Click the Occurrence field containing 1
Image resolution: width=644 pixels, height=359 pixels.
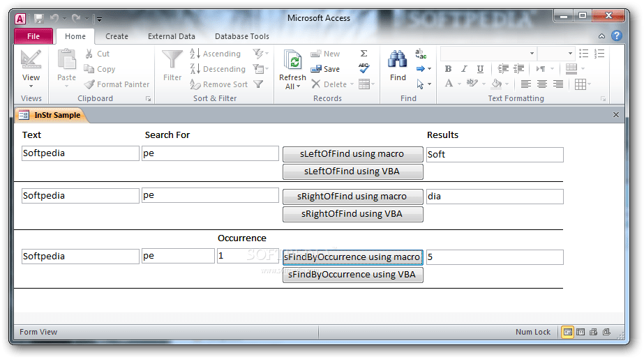(x=249, y=256)
